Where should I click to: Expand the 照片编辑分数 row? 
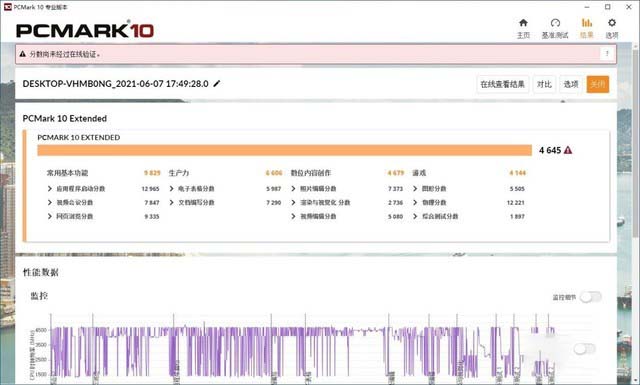click(x=293, y=189)
